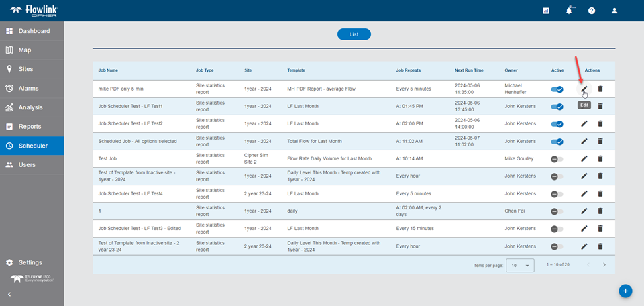Open Settings from the sidebar
Viewport: 644px width, 306px height.
[x=30, y=262]
